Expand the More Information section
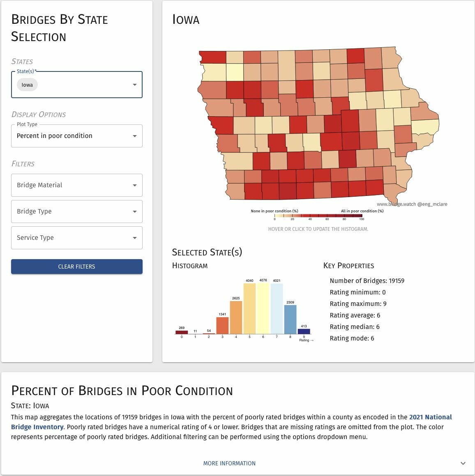475x476 pixels. tap(229, 463)
